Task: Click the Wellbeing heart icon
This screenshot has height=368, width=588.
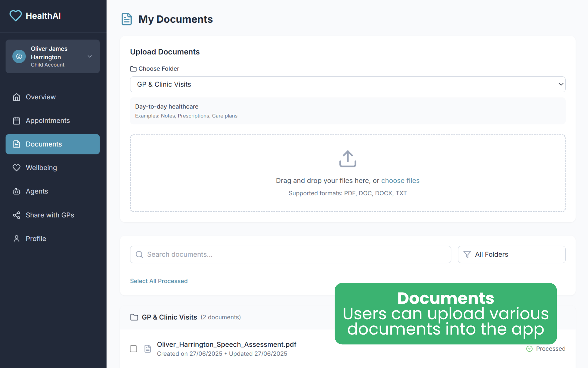Action: [x=17, y=168]
